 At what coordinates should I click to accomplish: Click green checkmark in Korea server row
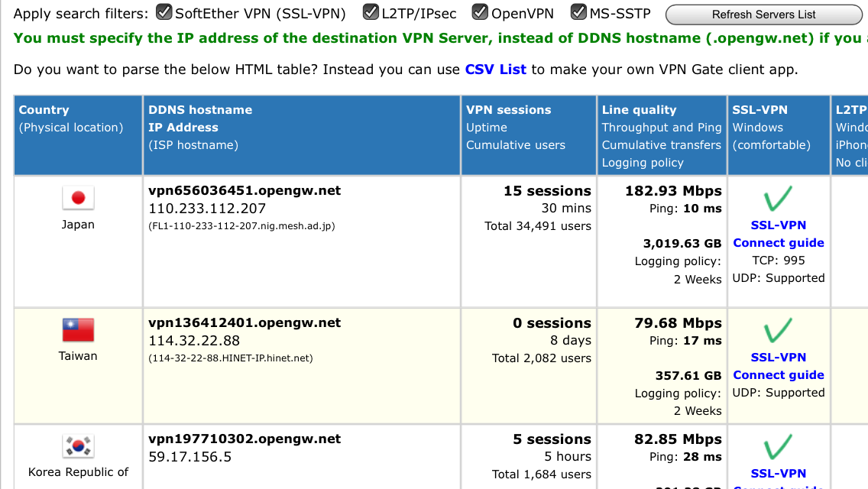pos(778,447)
